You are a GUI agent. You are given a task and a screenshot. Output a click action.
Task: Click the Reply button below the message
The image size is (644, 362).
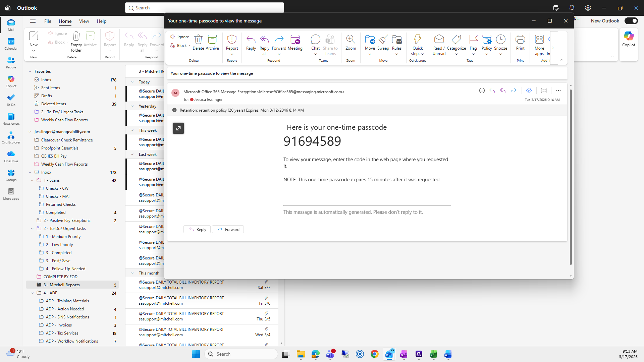click(x=197, y=230)
